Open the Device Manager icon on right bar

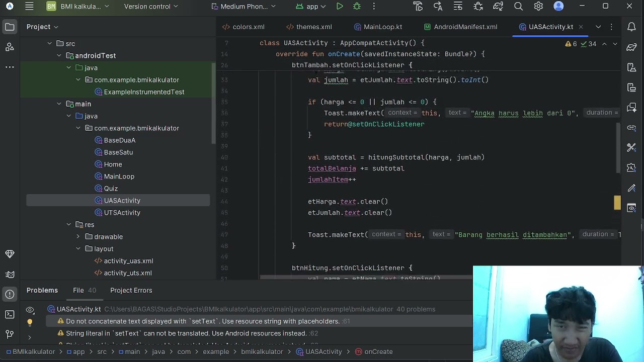[x=631, y=67]
